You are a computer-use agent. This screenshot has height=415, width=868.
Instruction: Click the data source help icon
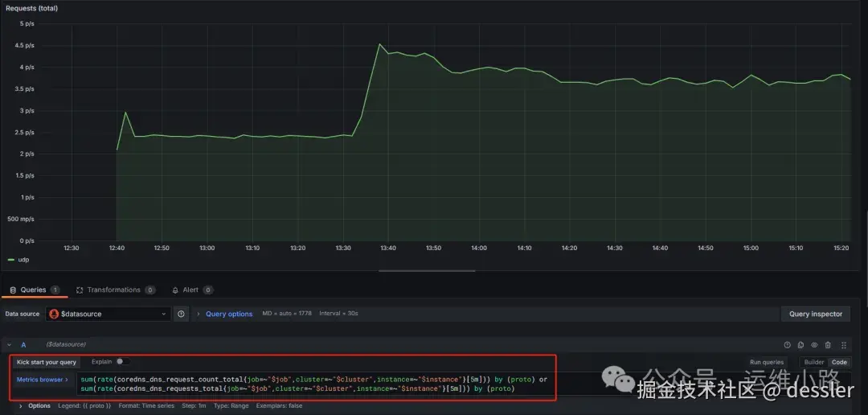tap(181, 314)
